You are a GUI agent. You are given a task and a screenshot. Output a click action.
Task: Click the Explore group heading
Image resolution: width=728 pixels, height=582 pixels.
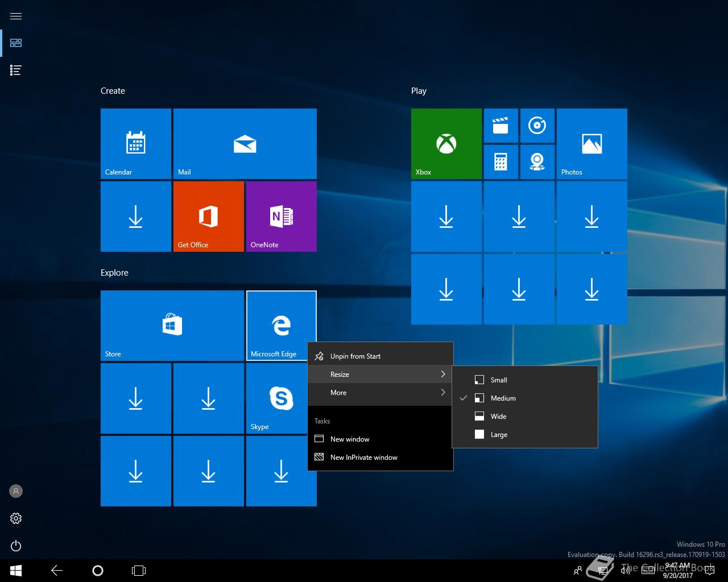(114, 273)
